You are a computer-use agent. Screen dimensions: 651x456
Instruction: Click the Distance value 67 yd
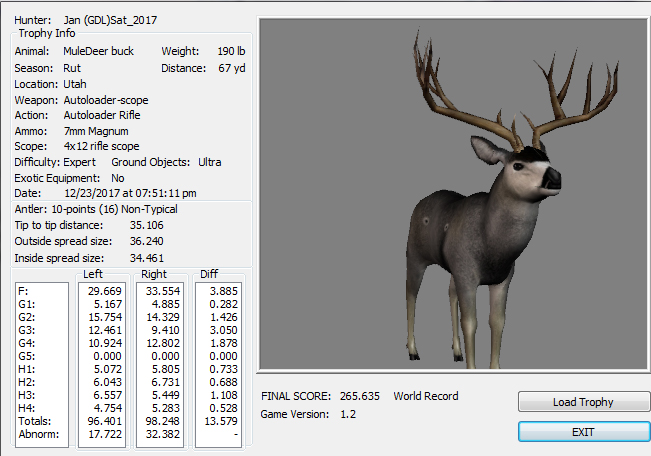click(230, 68)
